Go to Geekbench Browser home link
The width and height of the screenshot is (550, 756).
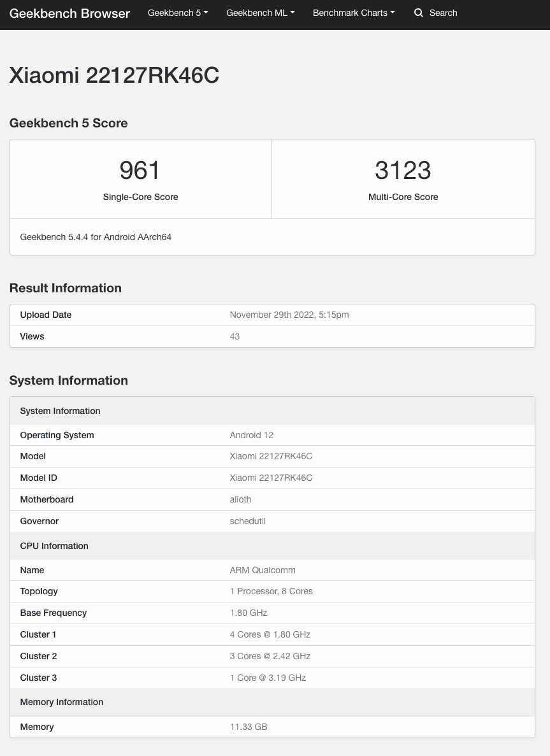(69, 13)
